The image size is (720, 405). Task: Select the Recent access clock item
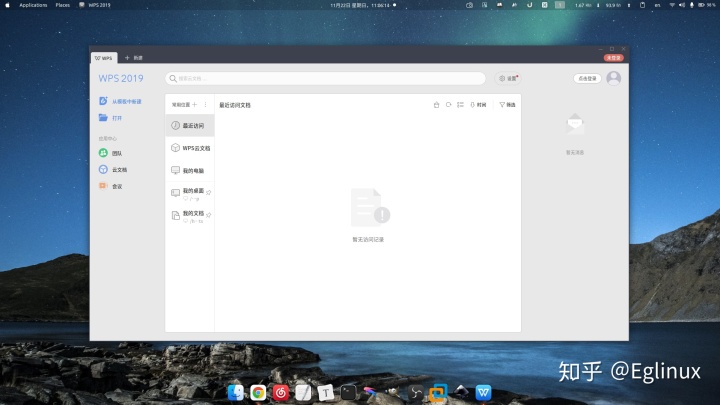click(190, 125)
